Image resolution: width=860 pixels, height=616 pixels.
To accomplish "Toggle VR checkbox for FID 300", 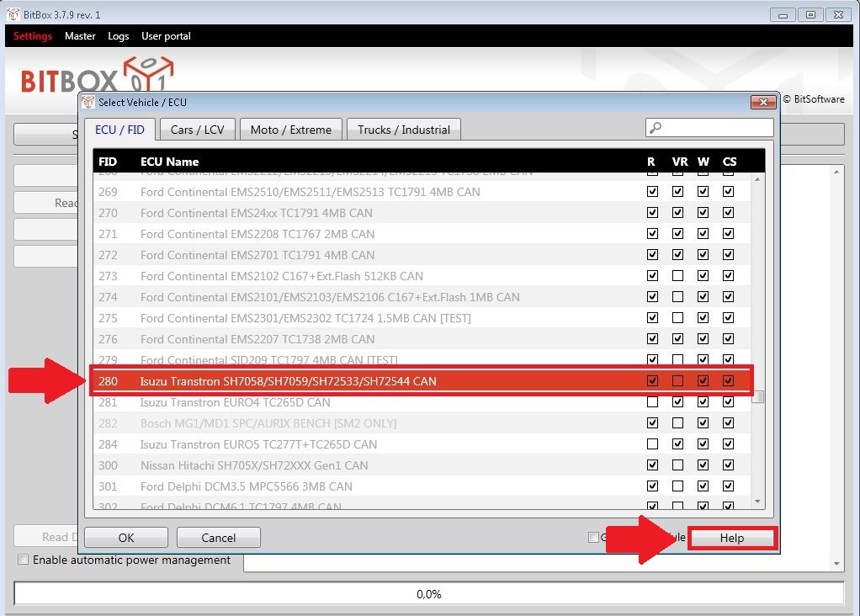I will 678,465.
